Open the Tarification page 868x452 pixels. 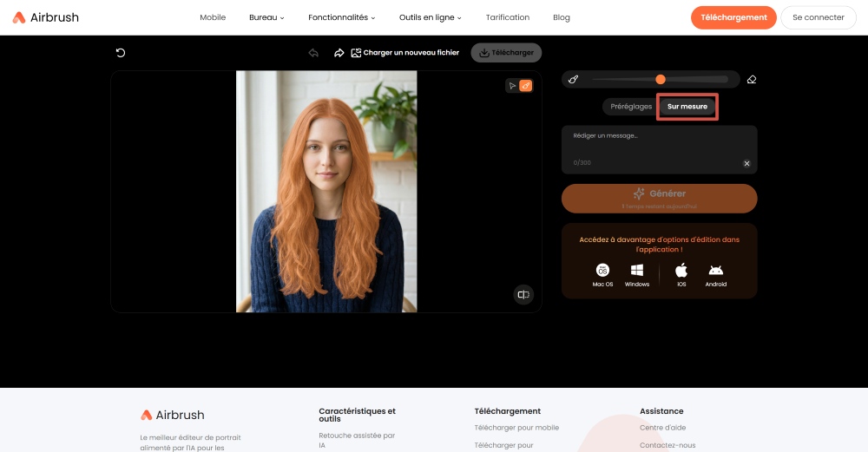click(508, 17)
